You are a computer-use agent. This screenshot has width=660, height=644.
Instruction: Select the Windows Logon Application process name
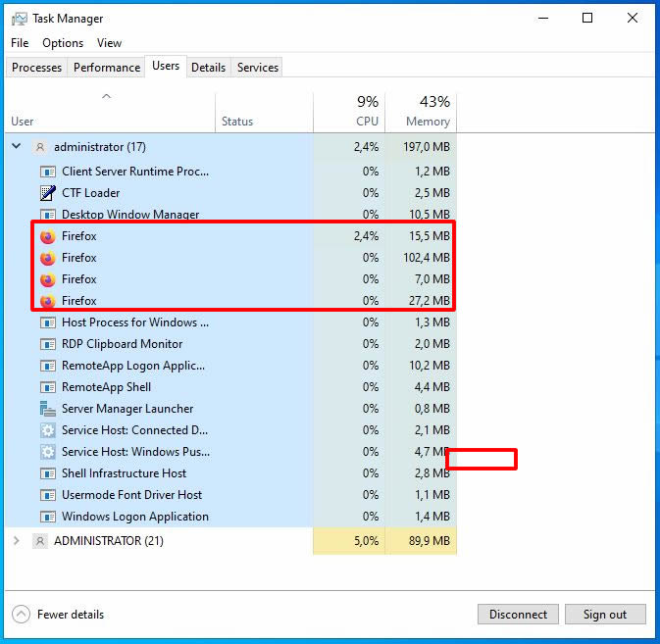pyautogui.click(x=135, y=517)
